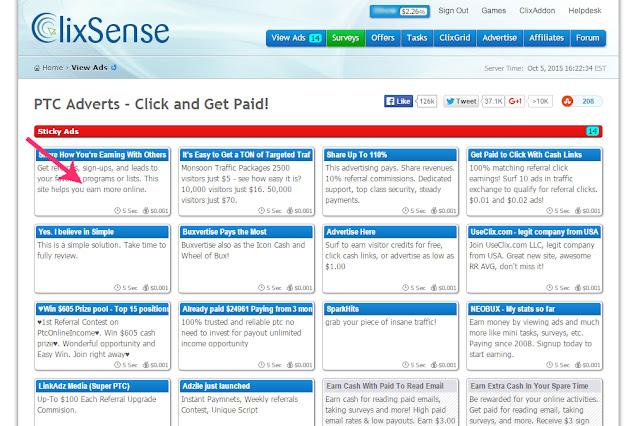Go to the Tasks tab
This screenshot has width=640, height=426.
(x=417, y=38)
